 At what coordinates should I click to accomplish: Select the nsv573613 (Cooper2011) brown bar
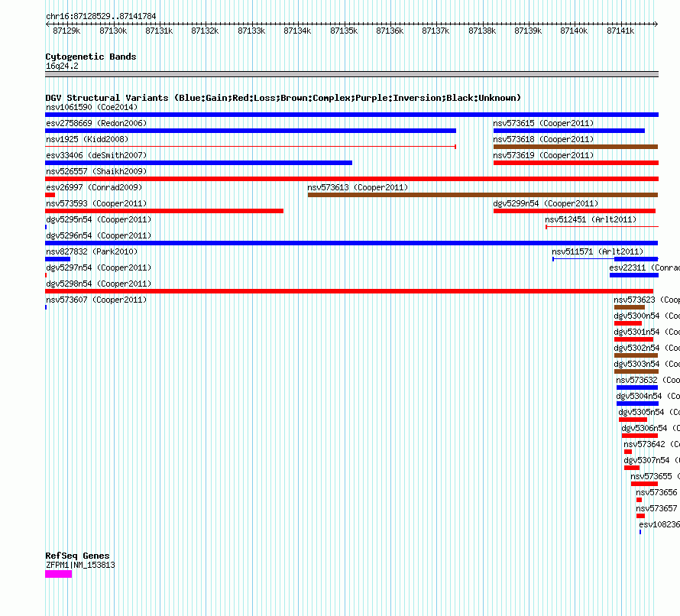coord(483,195)
